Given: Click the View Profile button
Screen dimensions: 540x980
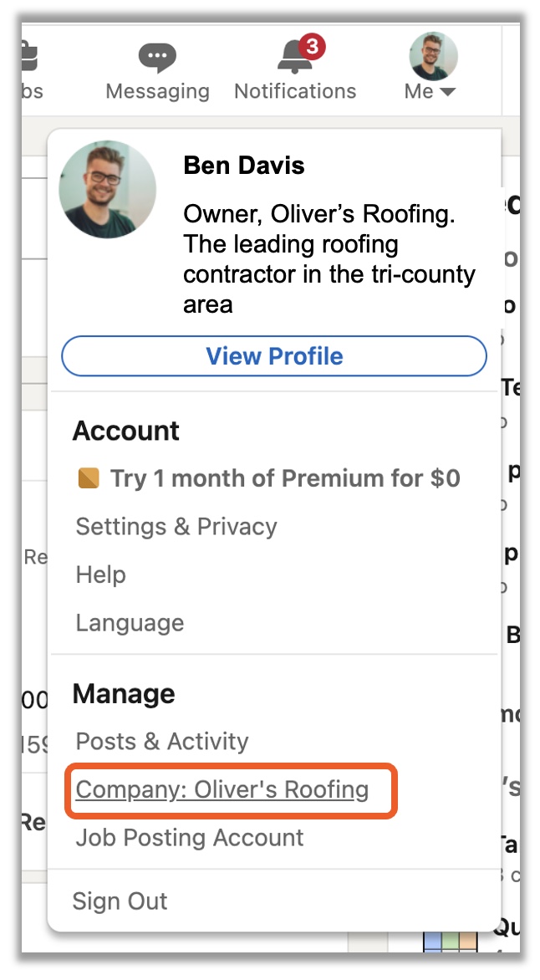Looking at the screenshot, I should (273, 356).
